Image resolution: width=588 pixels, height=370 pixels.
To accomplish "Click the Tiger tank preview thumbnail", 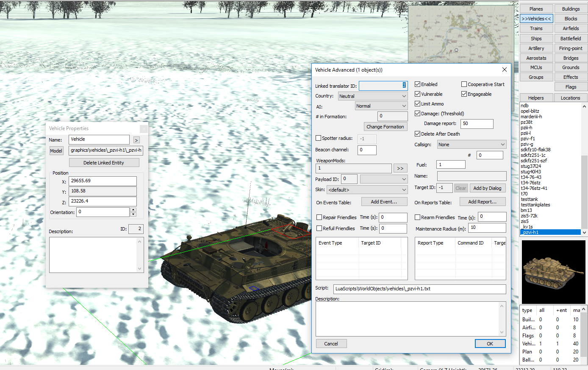I will [553, 272].
